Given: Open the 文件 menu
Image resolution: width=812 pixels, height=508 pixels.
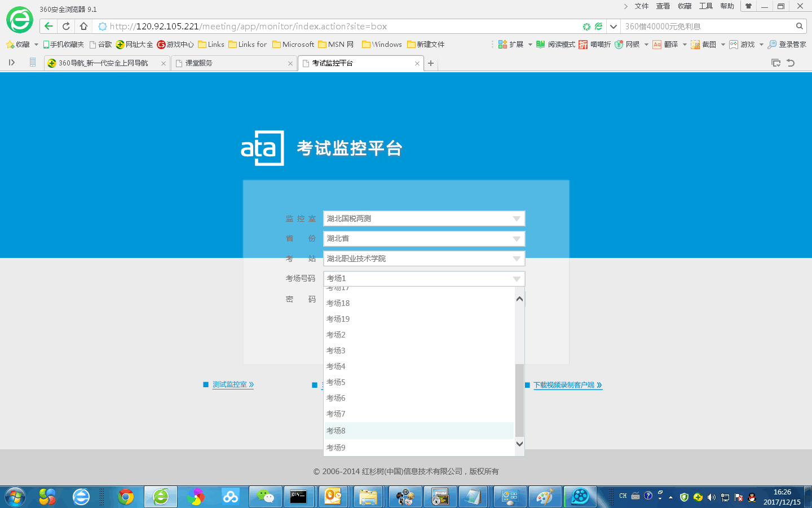Looking at the screenshot, I should coord(642,6).
